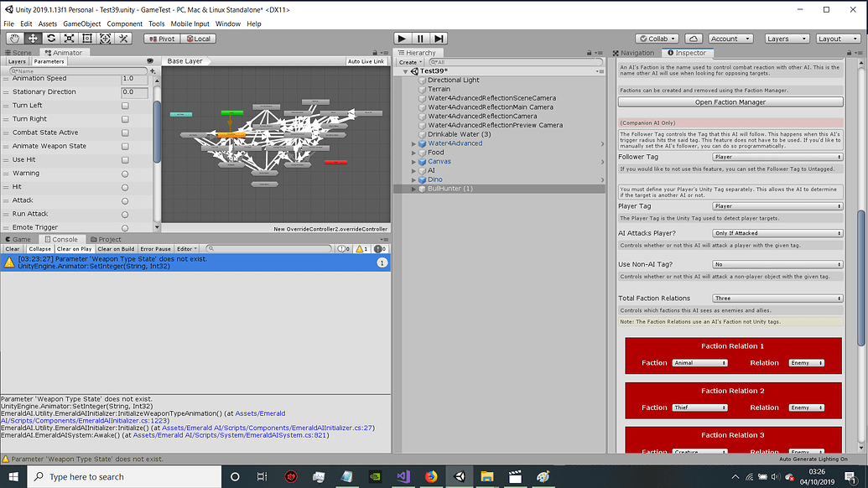Open NVIDIA app on taskbar
868x488 pixels.
pyautogui.click(x=375, y=477)
